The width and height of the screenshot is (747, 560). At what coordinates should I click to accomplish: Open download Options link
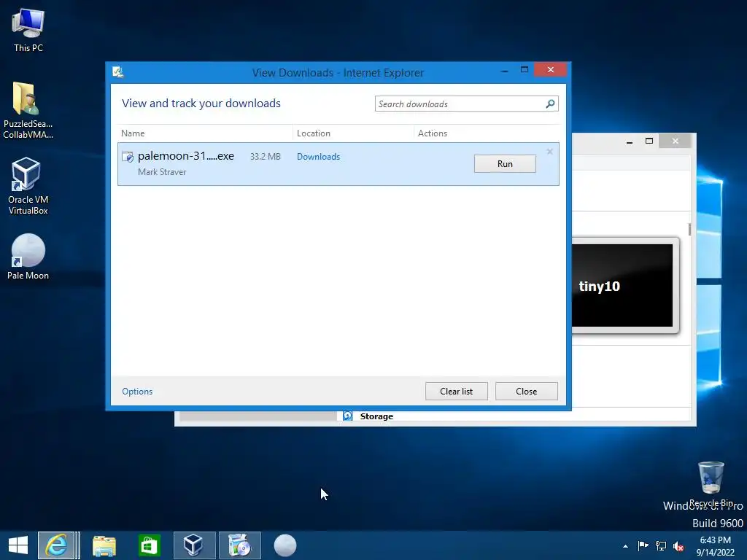click(137, 392)
